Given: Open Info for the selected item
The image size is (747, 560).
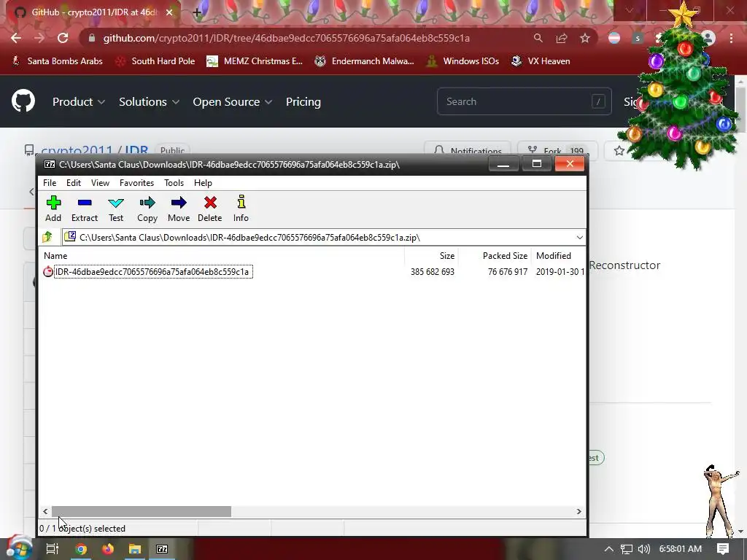Looking at the screenshot, I should (241, 209).
